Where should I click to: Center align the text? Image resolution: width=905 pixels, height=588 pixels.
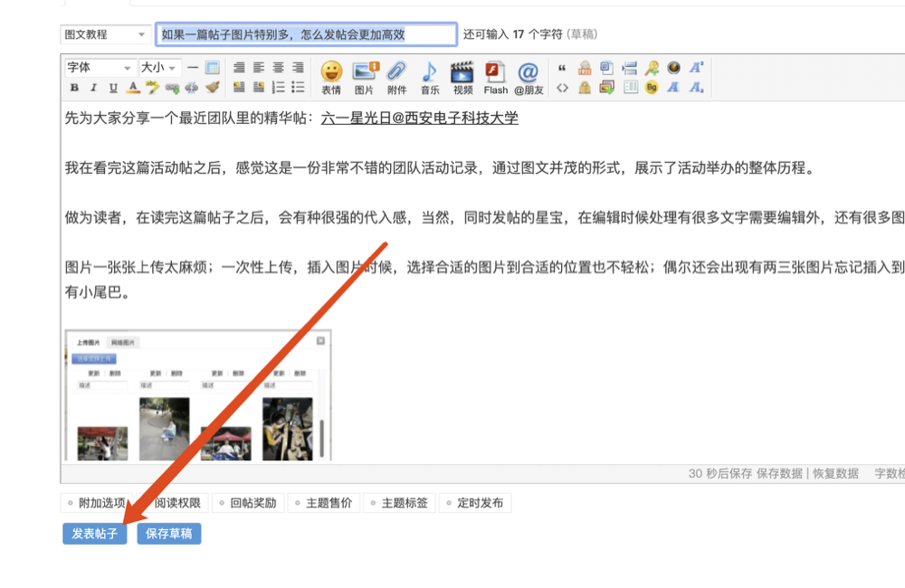click(x=278, y=68)
